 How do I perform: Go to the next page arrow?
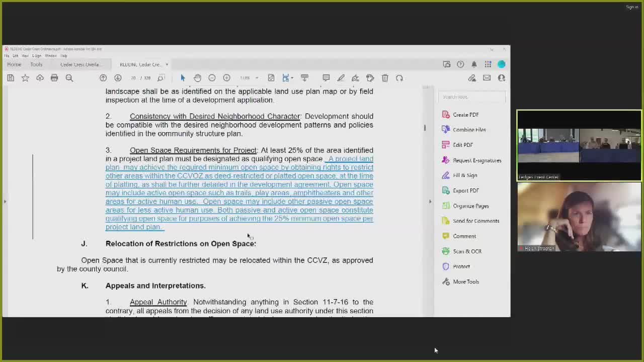[x=118, y=78]
